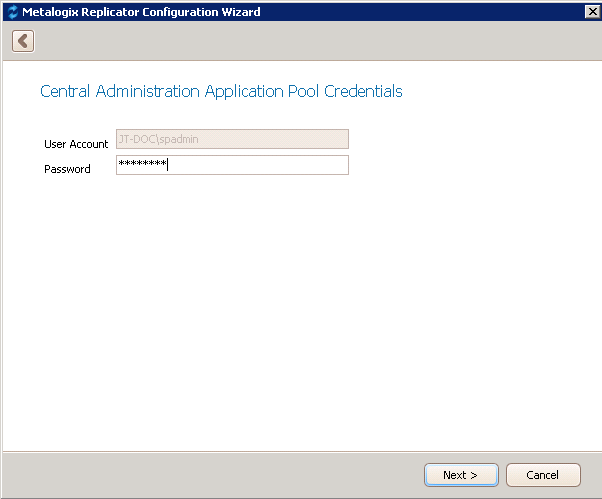Click the empty footer bar left of Next
The image size is (602, 499).
coord(200,475)
